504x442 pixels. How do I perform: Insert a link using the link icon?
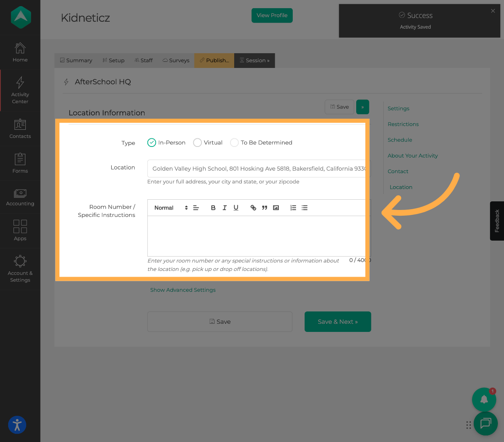(x=253, y=208)
